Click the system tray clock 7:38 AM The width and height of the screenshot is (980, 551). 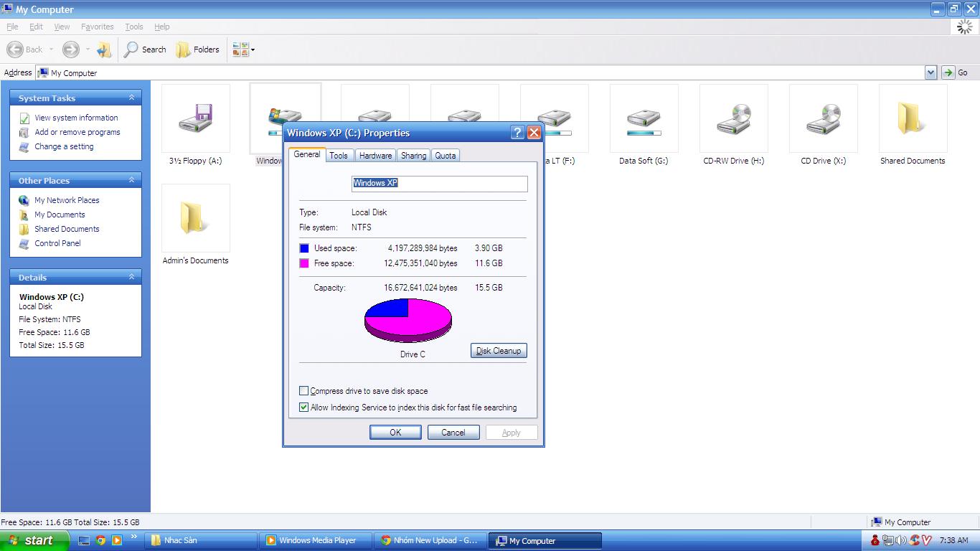953,540
